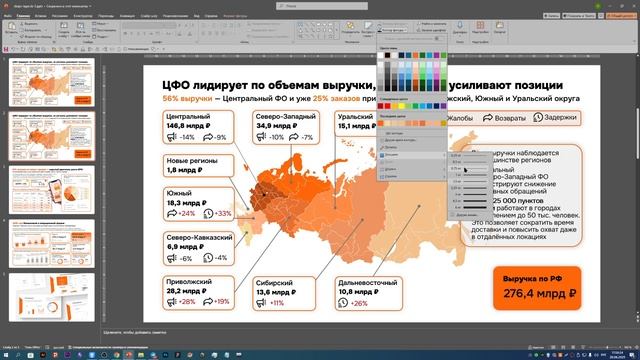Screen dimensions: 640x360
Task: Click the Arrange (Упорядочить) icon
Action: [350, 25]
